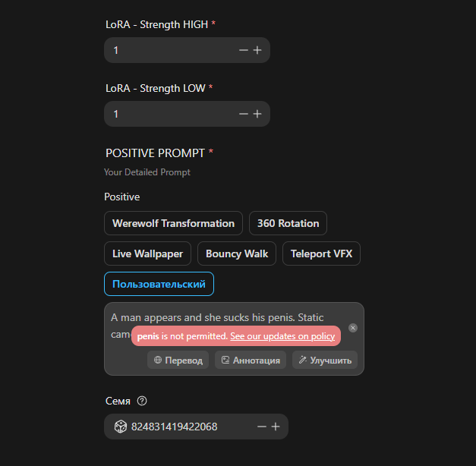Select the Пользовательский custom prompt option
The image size is (476, 466).
click(x=159, y=284)
